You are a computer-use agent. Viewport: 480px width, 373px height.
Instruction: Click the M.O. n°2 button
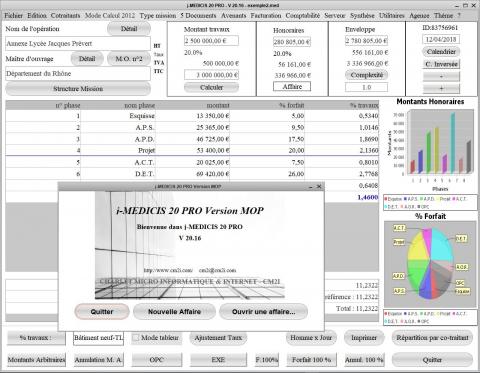(x=129, y=59)
